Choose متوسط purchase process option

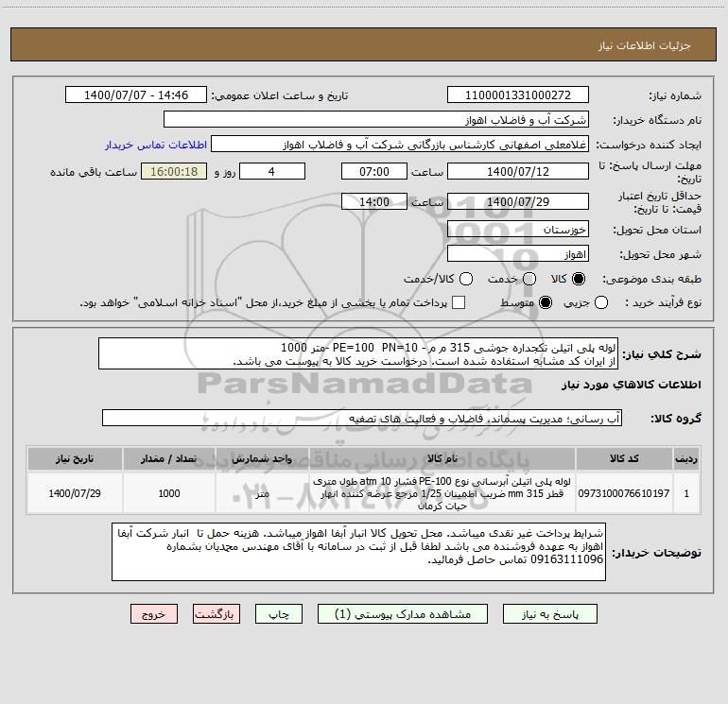(546, 302)
